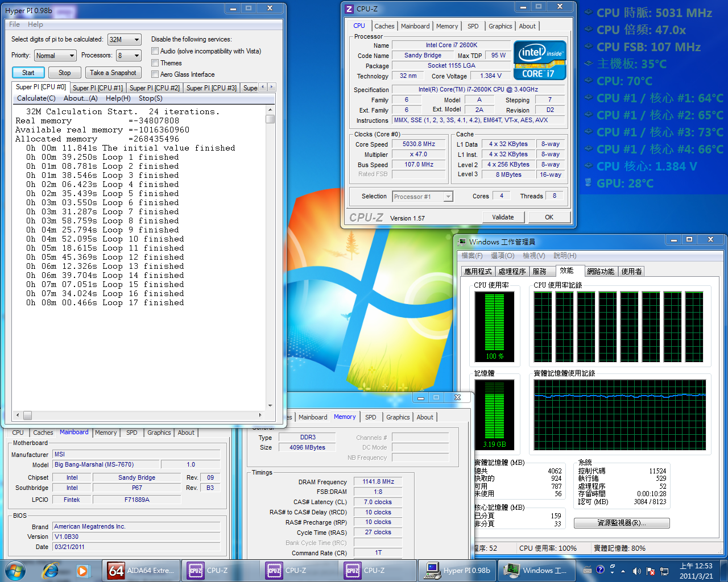Open 檢視(V) menu in Task Manager
Screen dimensions: 728x582
(x=533, y=256)
